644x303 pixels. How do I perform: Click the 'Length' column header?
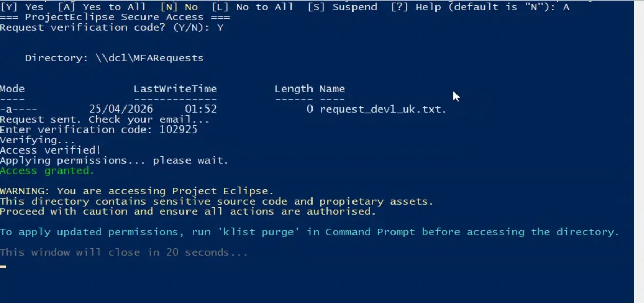pyautogui.click(x=294, y=89)
